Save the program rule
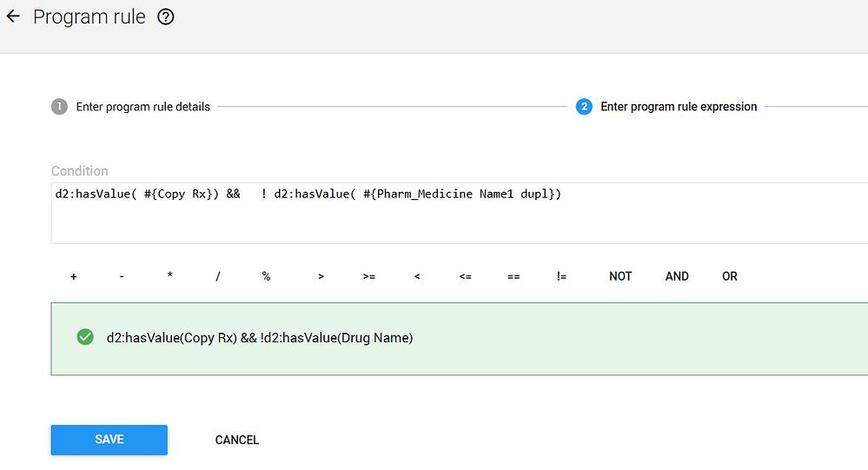Viewport: 868px width, 470px height. click(109, 440)
